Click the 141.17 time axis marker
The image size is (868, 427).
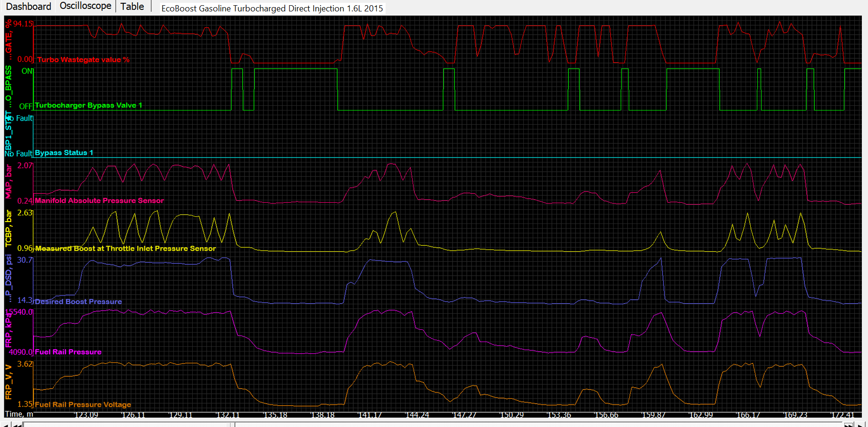click(370, 415)
